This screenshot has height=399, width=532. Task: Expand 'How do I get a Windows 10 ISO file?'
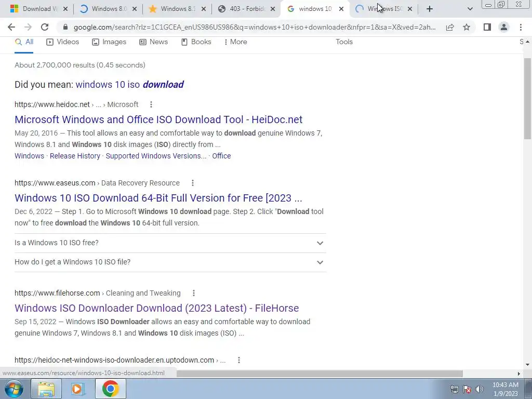click(170, 262)
